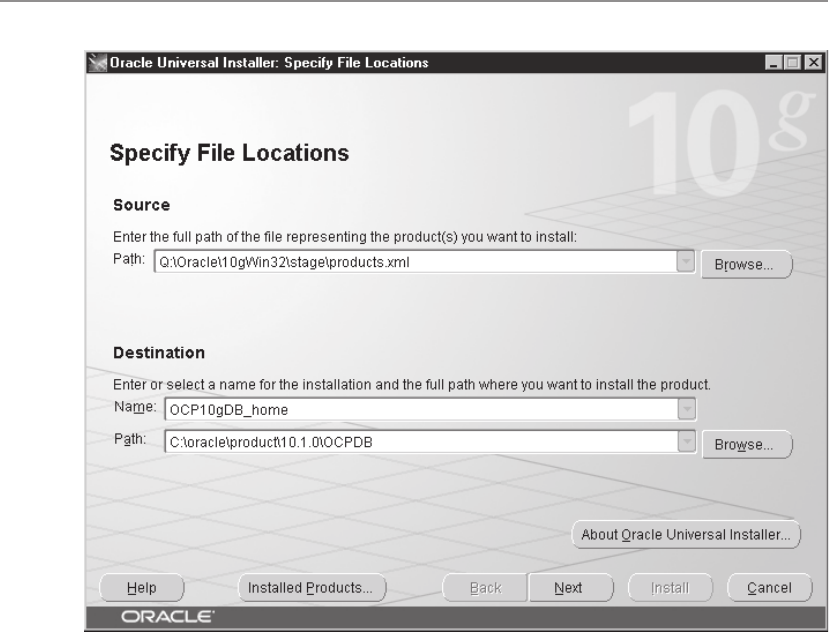Click the Destination section label

point(159,353)
